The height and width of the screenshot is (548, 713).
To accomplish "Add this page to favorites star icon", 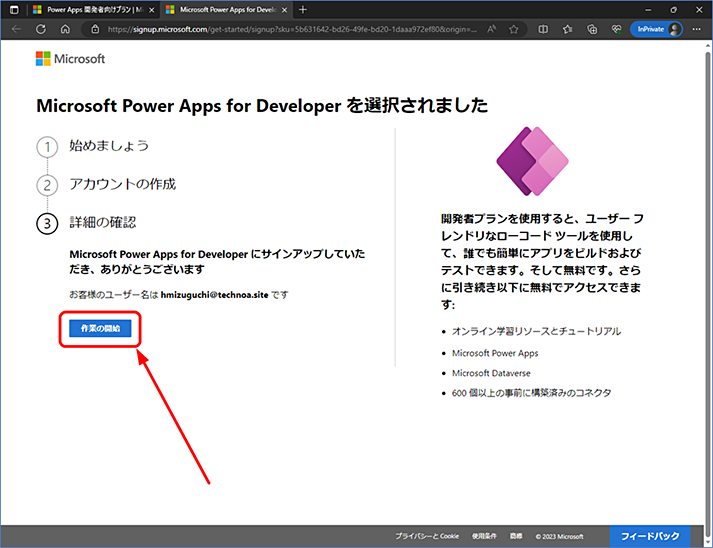I will click(514, 29).
